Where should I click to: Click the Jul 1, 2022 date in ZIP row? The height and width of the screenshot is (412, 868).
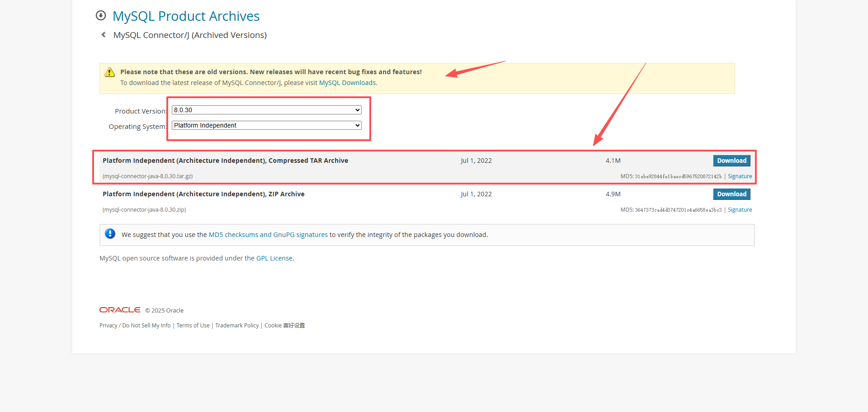click(476, 194)
